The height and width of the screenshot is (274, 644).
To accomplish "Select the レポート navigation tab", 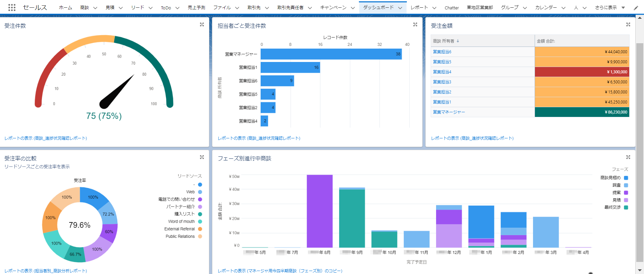I will tap(419, 7).
